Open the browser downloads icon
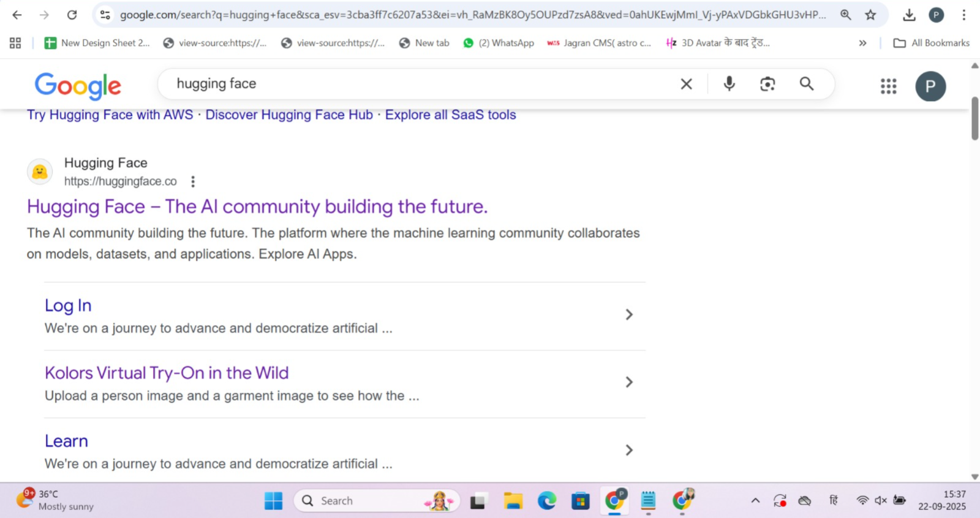Image resolution: width=980 pixels, height=518 pixels. (910, 15)
